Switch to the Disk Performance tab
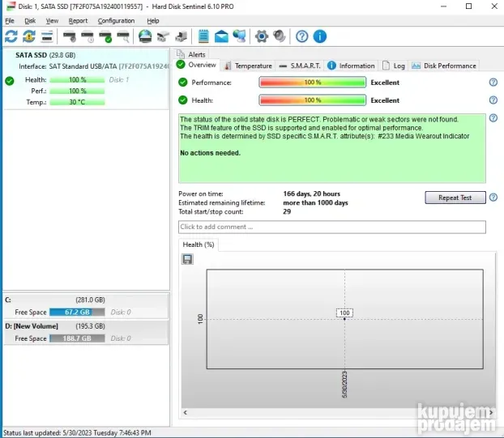 448,66
